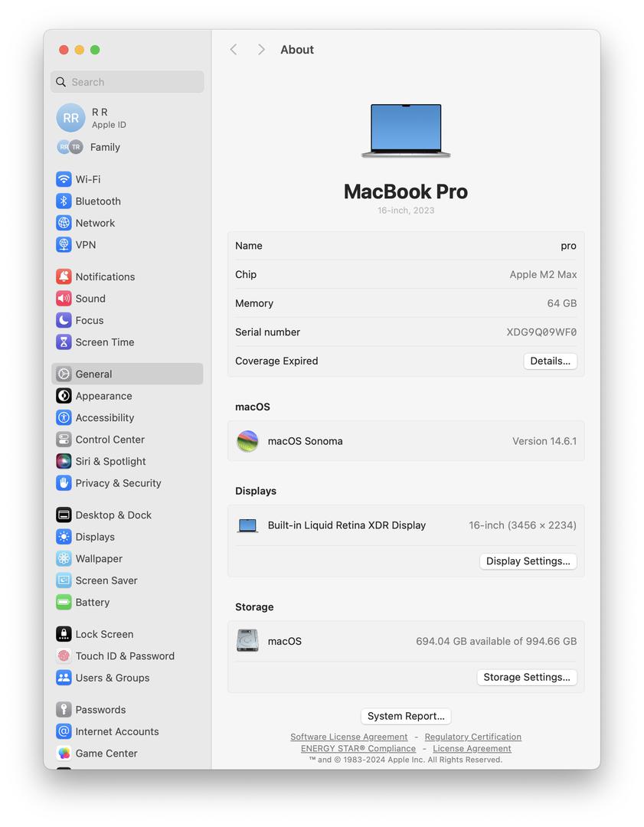The image size is (644, 827).
Task: Select the Network globe icon
Action: click(64, 223)
